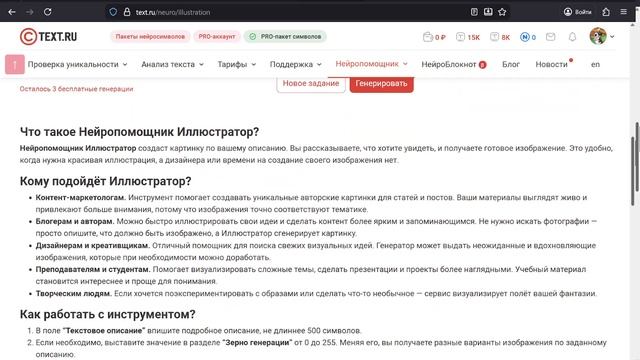Click the heading Кому подойдёт Иллюстратор?

(106, 181)
